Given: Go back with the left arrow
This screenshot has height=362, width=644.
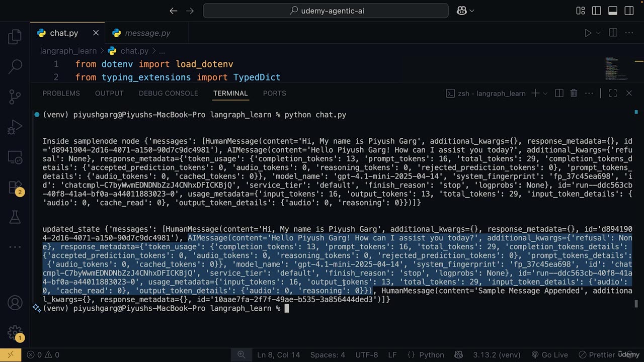Looking at the screenshot, I should (174, 11).
